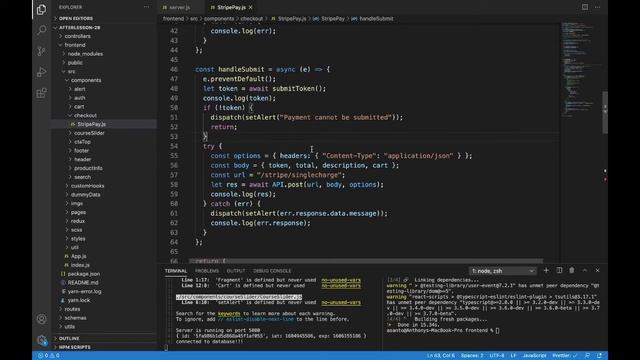
Task: Open README.md in the explorer
Action: pos(83,282)
